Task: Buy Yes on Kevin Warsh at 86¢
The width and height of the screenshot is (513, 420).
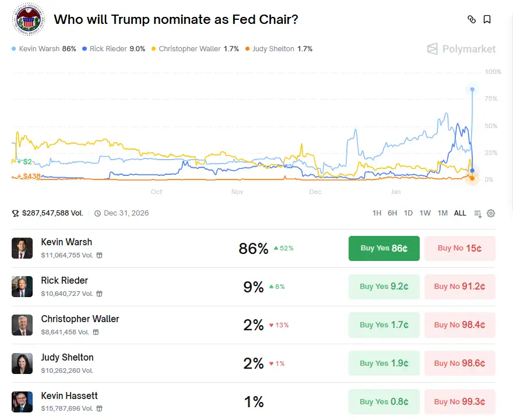Action: (384, 248)
